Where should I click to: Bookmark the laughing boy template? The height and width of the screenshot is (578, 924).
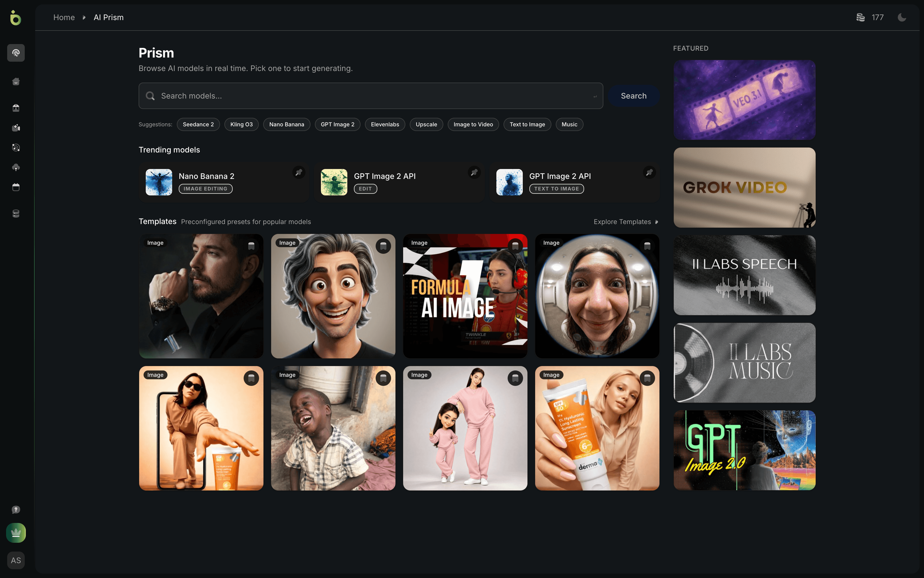[383, 378]
